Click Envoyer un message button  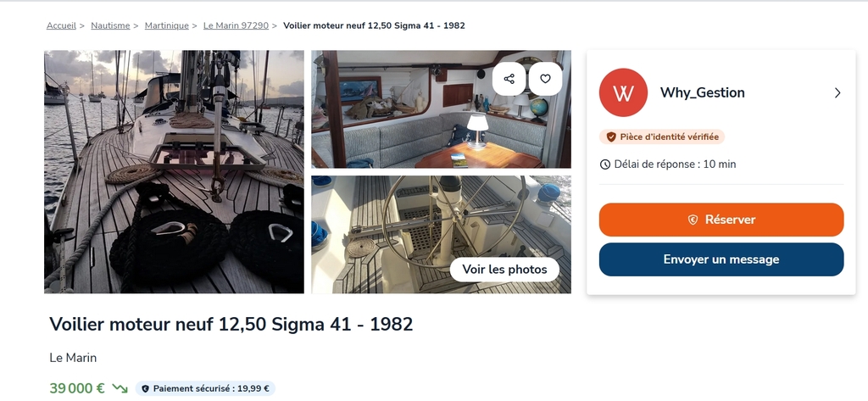point(721,259)
